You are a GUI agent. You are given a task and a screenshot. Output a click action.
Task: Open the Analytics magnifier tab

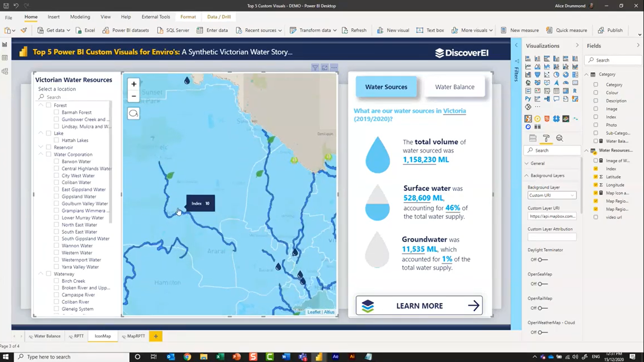pyautogui.click(x=560, y=138)
